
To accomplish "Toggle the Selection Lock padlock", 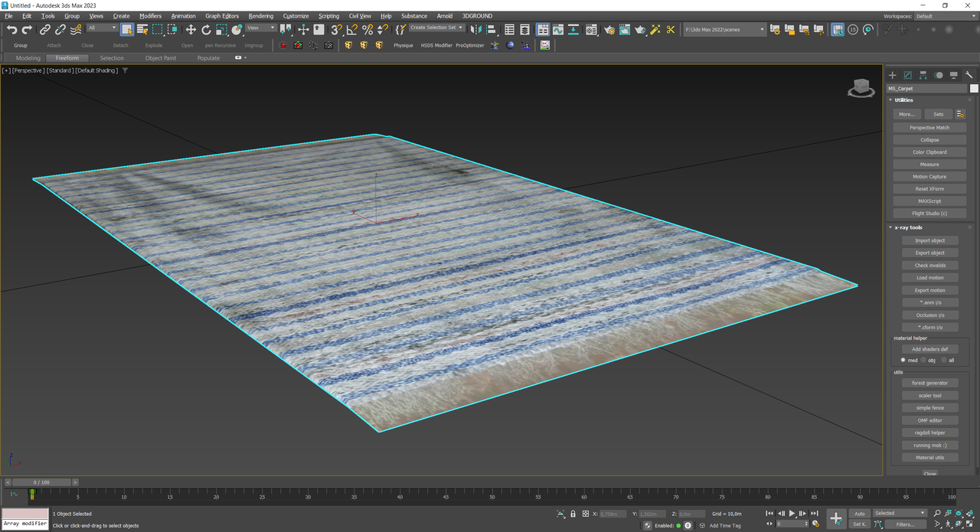I will pyautogui.click(x=573, y=514).
